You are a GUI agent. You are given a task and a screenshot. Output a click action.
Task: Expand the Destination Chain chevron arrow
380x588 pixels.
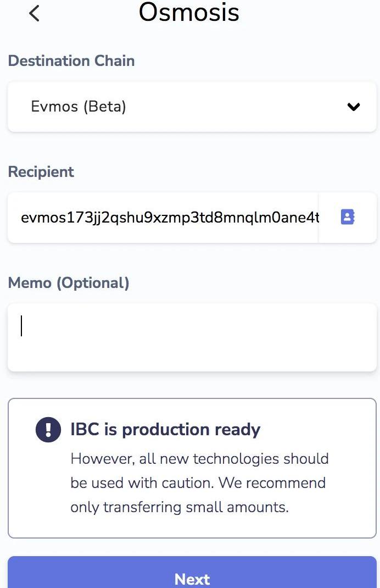tap(354, 107)
